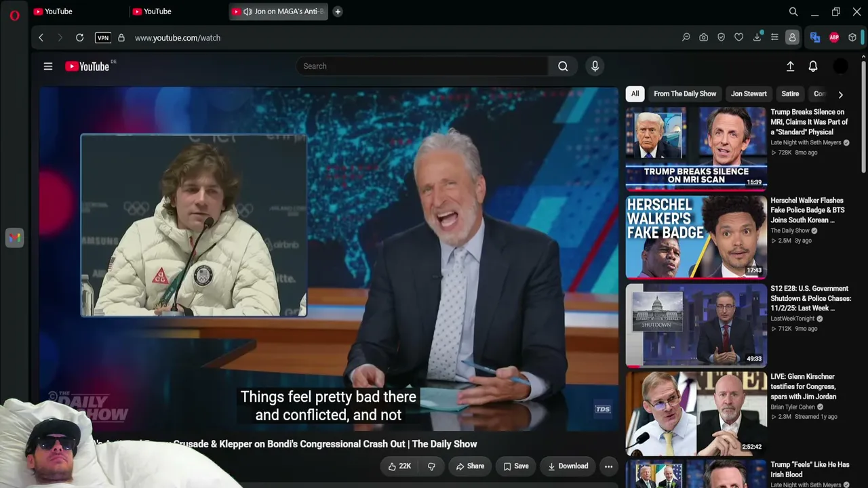Screen dimensions: 868x488
Task: Dislike the video with thumbs down
Action: (x=431, y=466)
